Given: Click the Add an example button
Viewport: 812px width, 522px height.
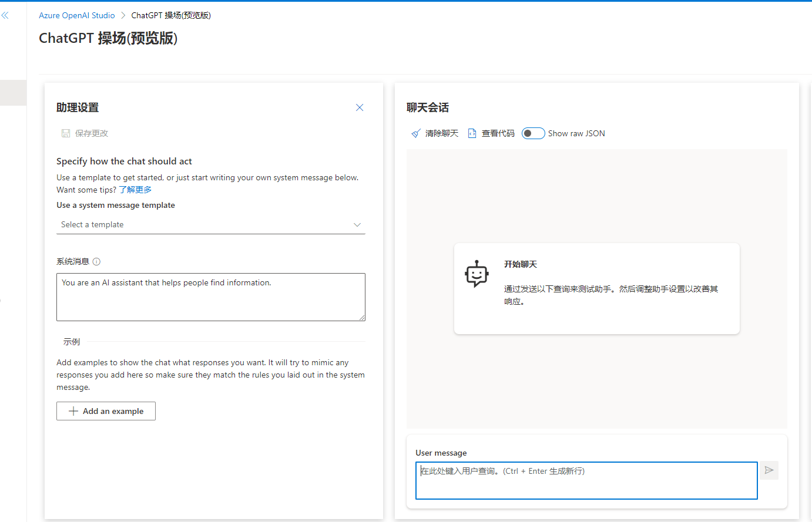Looking at the screenshot, I should pos(106,411).
